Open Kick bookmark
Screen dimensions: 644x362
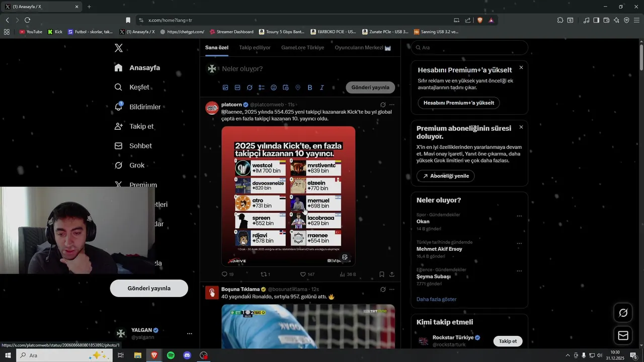(x=55, y=32)
